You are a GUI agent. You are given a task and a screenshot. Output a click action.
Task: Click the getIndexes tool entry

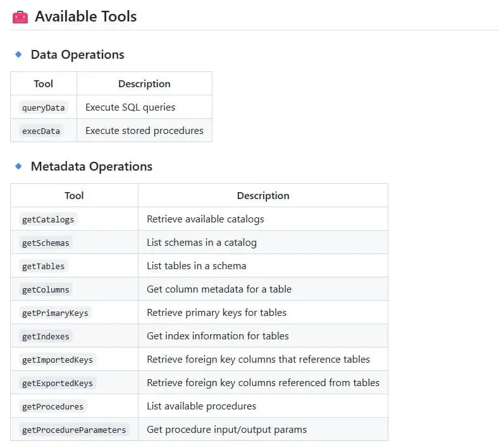tap(46, 336)
